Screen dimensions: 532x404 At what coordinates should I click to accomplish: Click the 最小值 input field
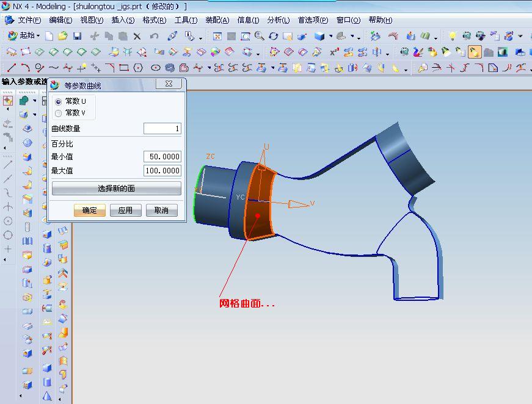point(162,157)
